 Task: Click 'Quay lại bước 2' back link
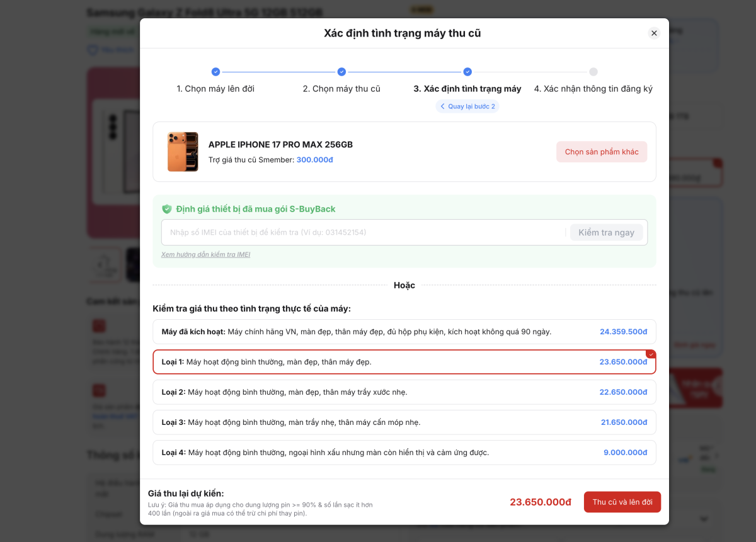[x=467, y=106]
